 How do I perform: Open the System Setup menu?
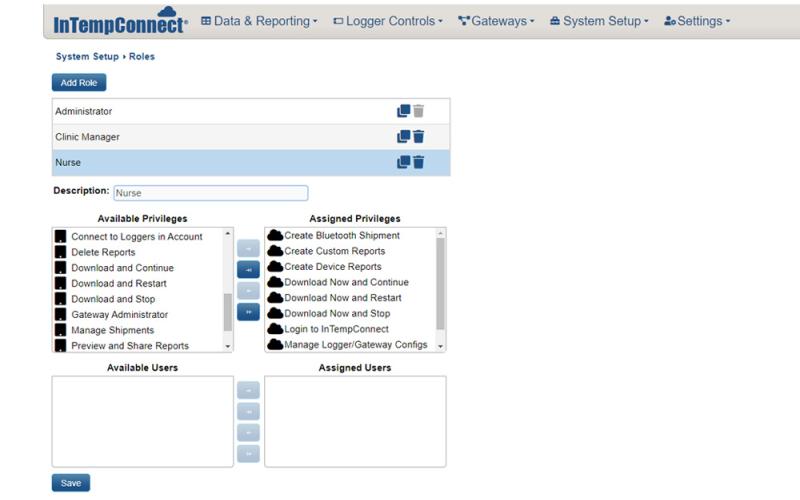(x=599, y=21)
